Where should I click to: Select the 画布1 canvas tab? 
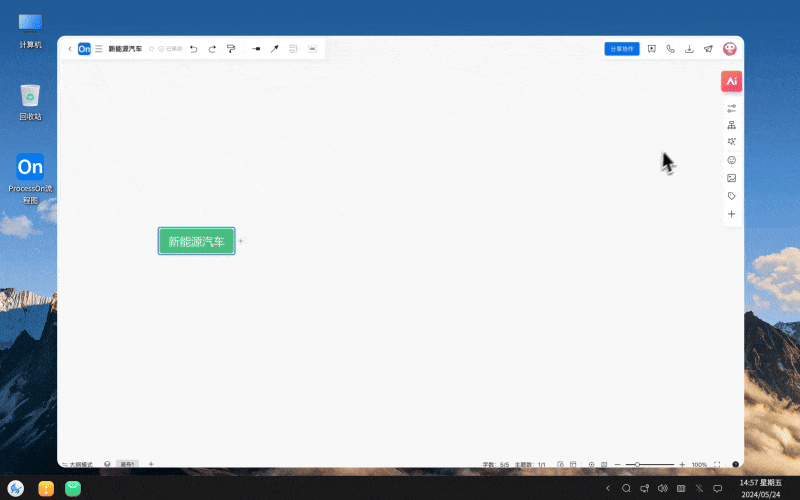coord(127,464)
